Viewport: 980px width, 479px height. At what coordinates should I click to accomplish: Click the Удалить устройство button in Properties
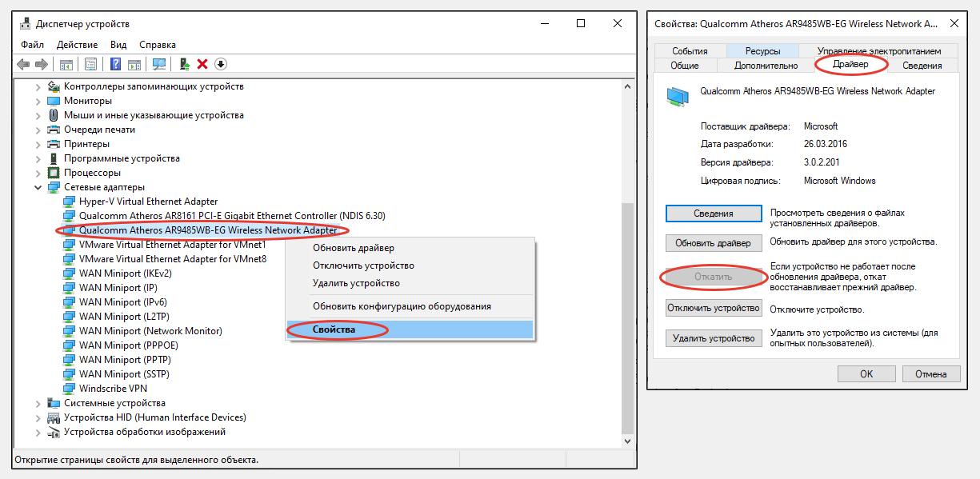[714, 338]
